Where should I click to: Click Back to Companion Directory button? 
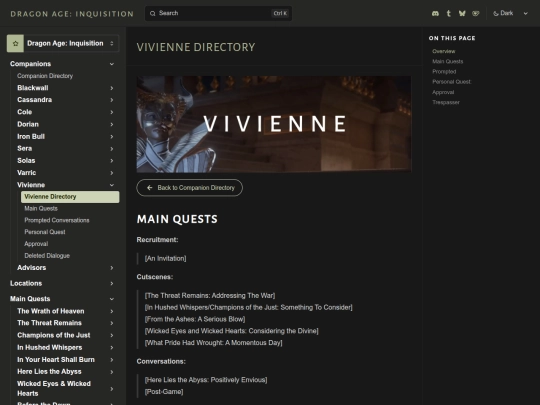[x=189, y=188]
